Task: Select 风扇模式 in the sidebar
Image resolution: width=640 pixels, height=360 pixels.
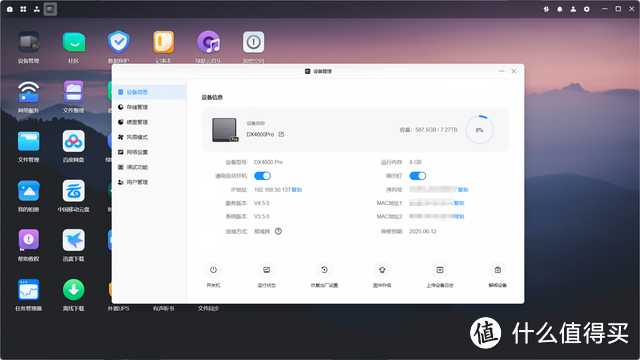Action: [x=149, y=137]
